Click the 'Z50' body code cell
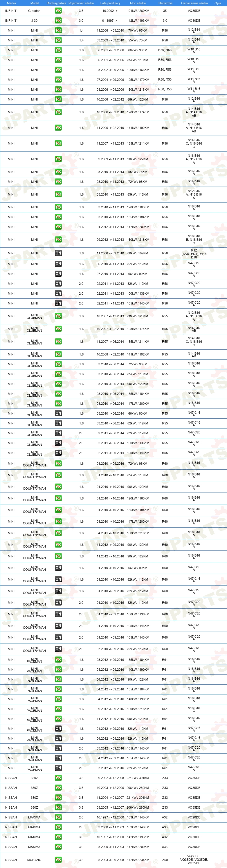 click(x=165, y=860)
